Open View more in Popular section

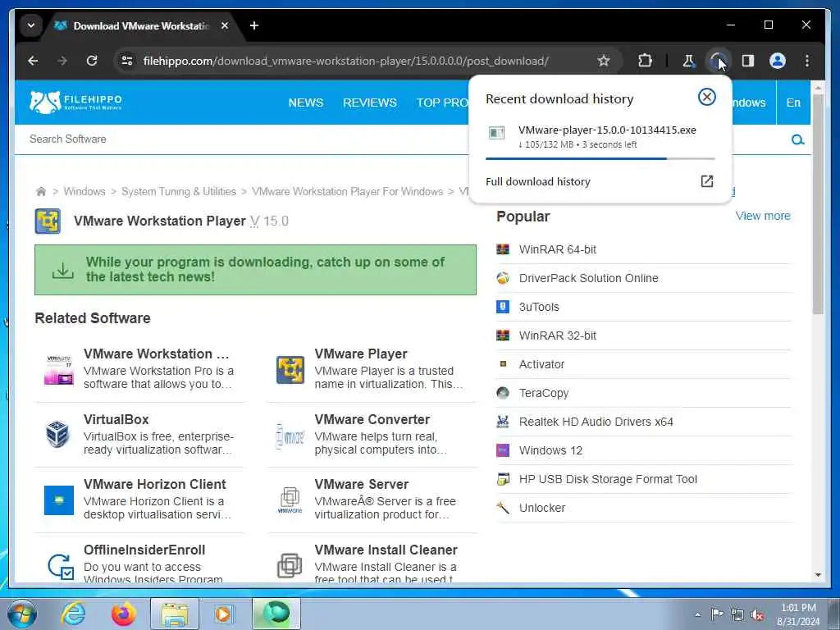(763, 216)
